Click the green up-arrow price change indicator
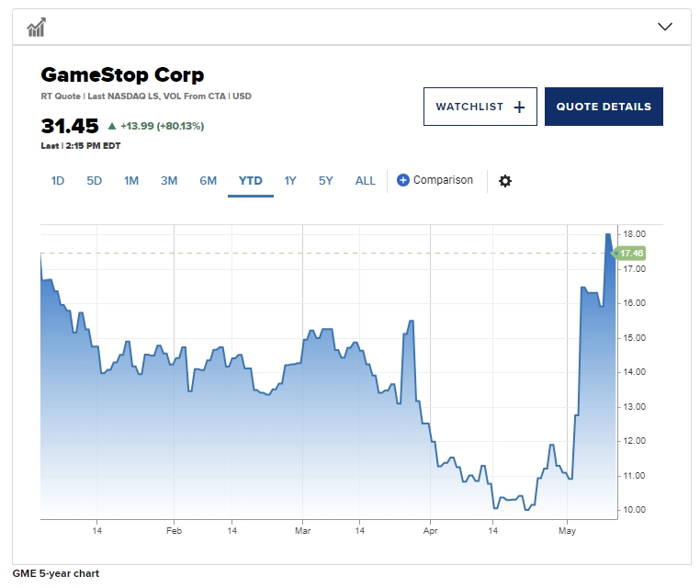The image size is (700, 588). pyautogui.click(x=112, y=126)
